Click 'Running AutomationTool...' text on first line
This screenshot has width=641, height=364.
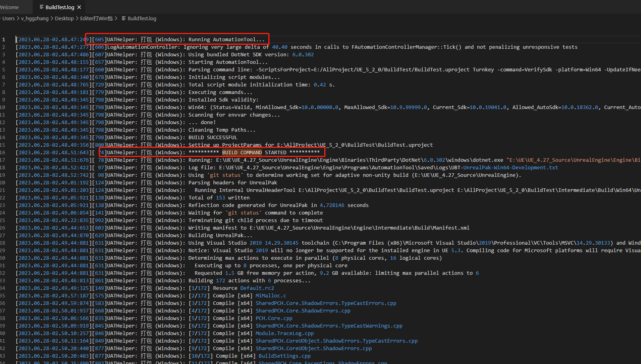click(226, 40)
